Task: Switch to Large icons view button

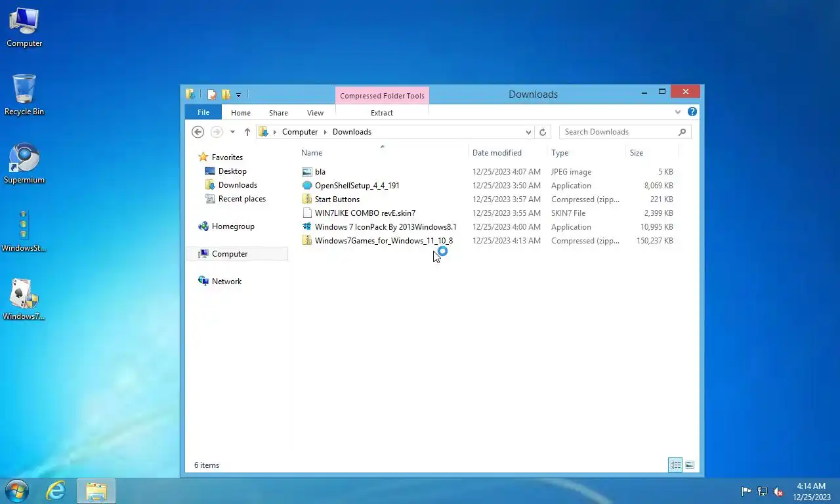Action: click(x=690, y=465)
